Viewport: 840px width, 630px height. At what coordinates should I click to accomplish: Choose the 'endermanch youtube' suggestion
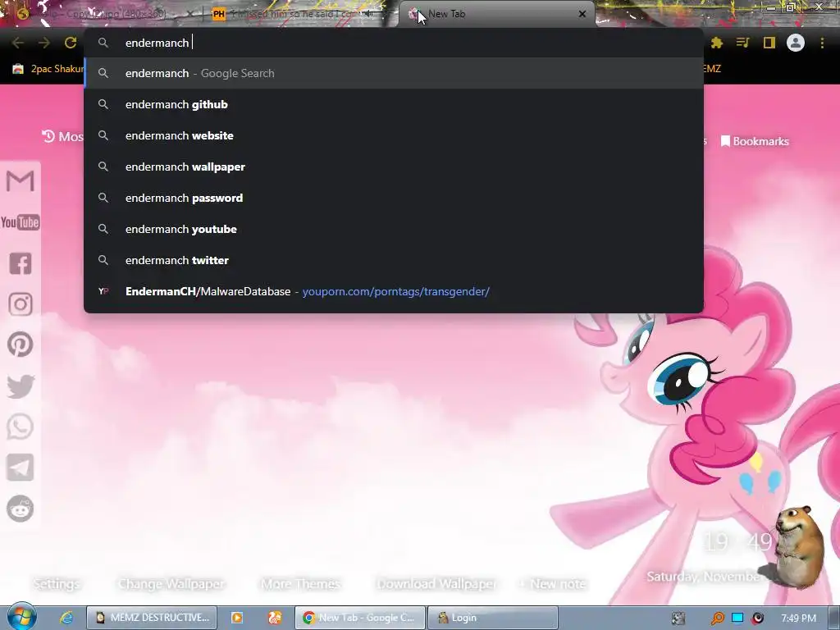pos(394,229)
